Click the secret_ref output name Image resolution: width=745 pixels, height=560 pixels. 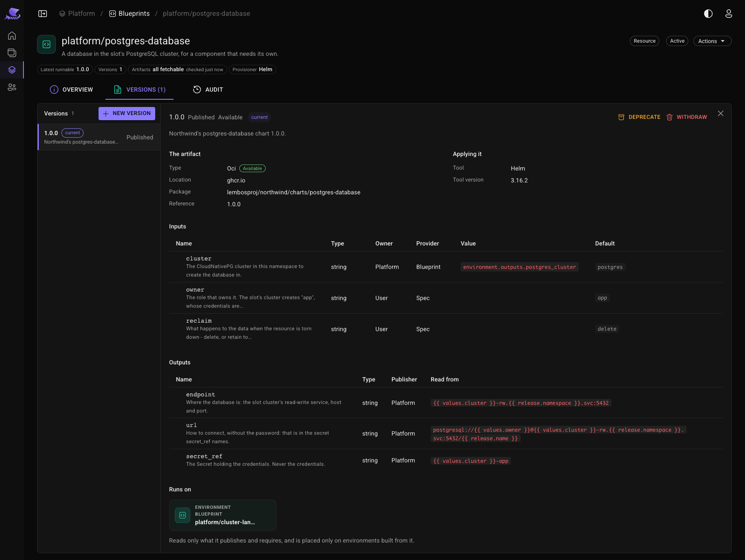click(204, 456)
